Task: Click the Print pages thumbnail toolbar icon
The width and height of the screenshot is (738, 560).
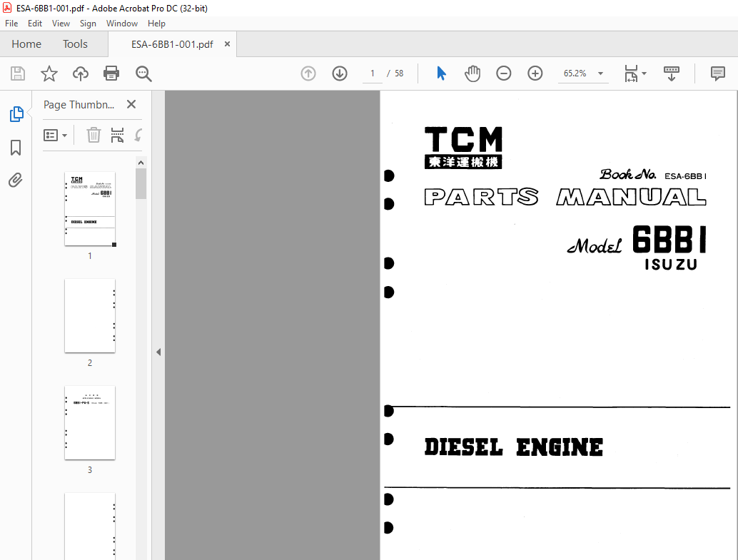Action: pos(117,135)
